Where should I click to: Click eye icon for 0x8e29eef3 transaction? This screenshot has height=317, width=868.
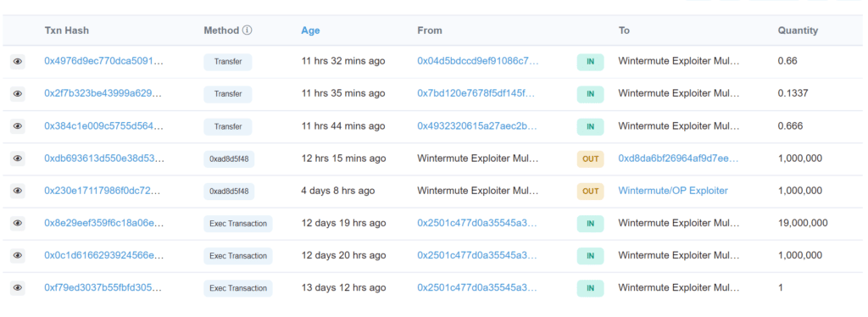tap(18, 224)
